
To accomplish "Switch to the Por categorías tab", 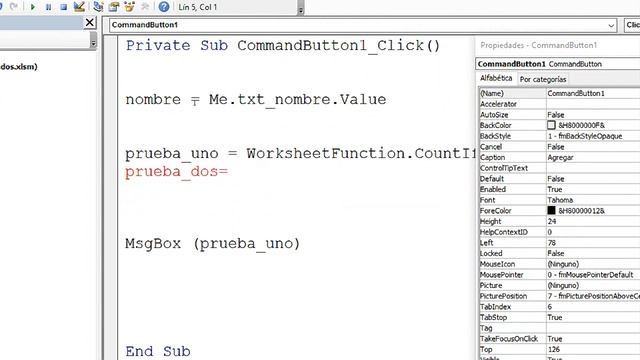I will click(543, 79).
